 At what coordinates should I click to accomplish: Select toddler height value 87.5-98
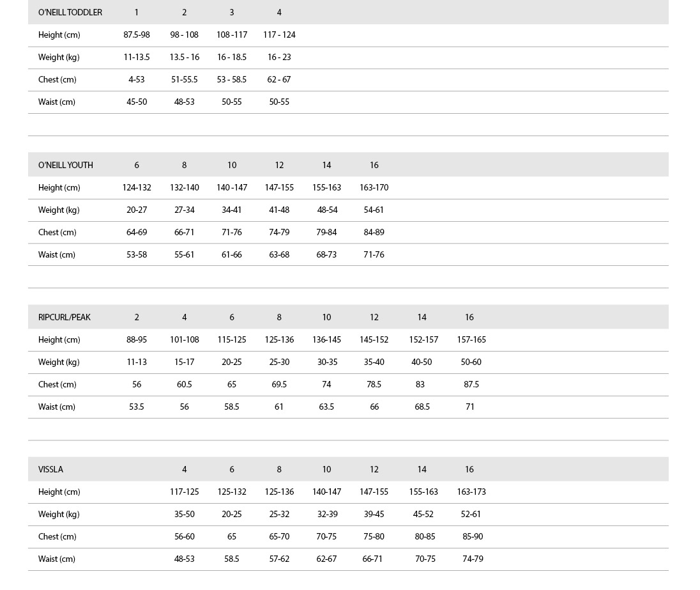click(137, 35)
